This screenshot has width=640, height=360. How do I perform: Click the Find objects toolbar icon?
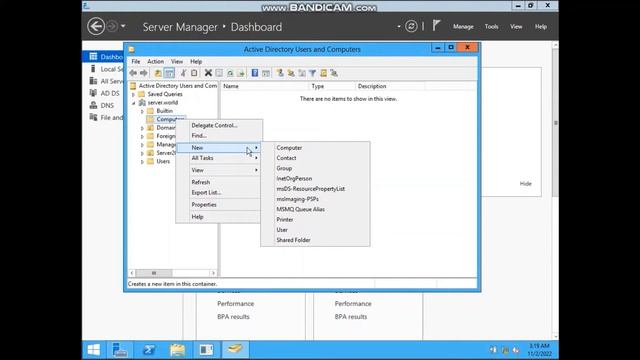(324, 73)
